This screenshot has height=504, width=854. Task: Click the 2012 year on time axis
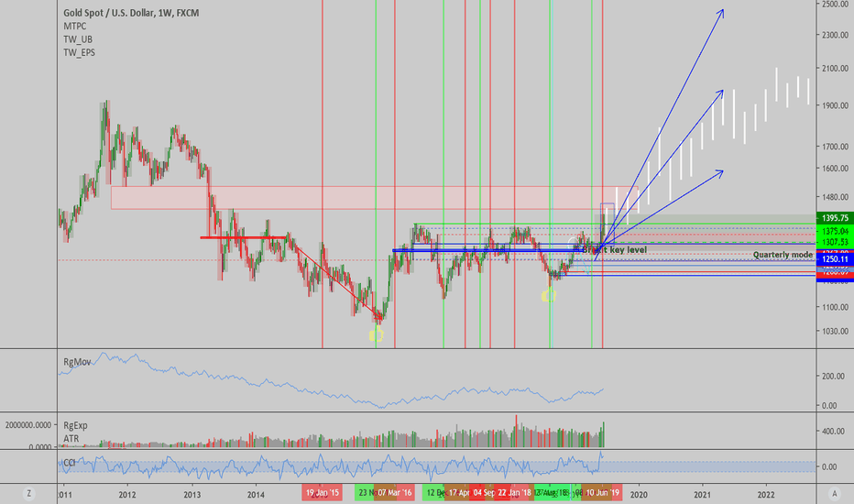pyautogui.click(x=127, y=495)
